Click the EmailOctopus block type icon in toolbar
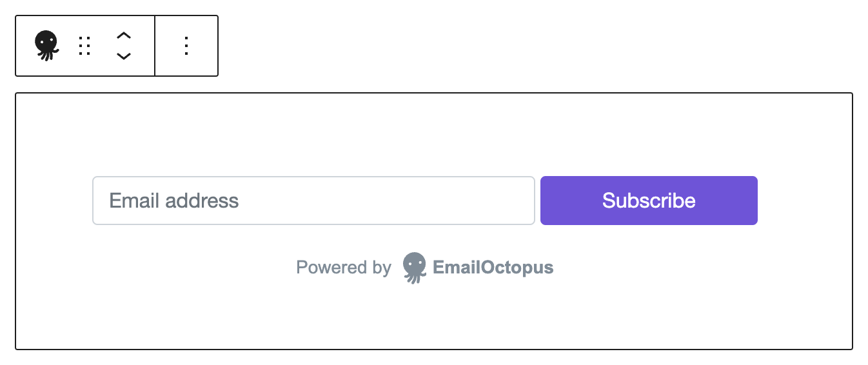868x365 pixels. (46, 46)
